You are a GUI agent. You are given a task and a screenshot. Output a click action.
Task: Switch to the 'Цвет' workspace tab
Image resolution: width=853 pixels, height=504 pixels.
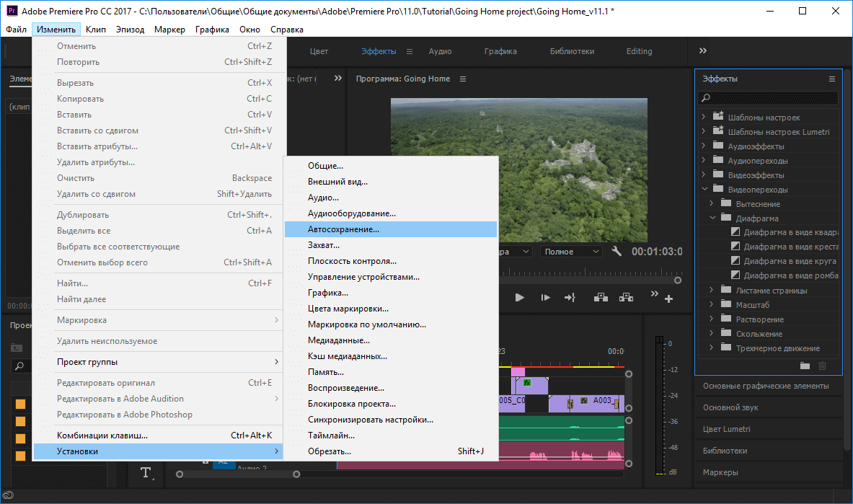coord(319,51)
